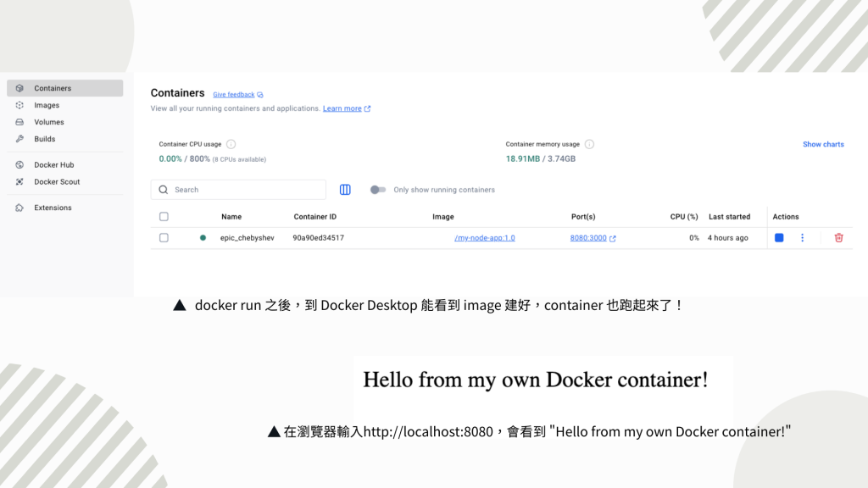Sort by the Last started column header
The image size is (868, 488).
coord(730,217)
